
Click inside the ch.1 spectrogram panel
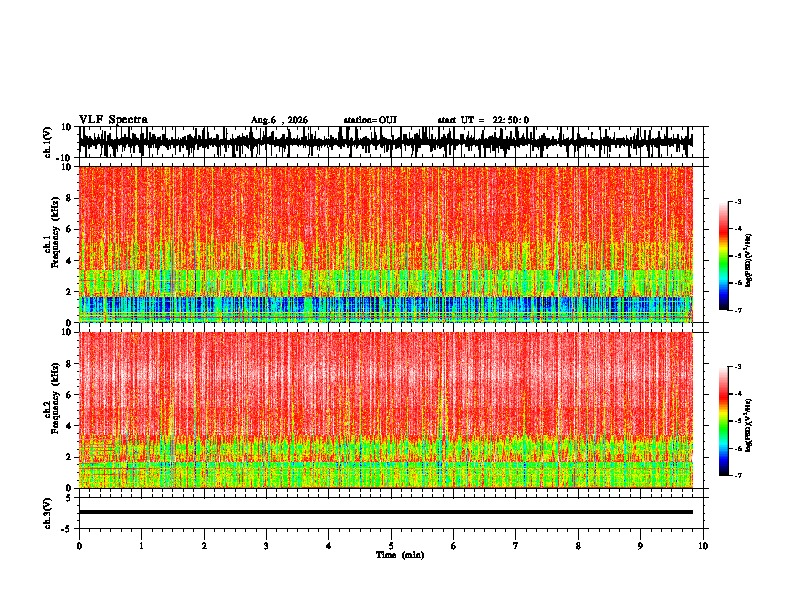[386, 244]
